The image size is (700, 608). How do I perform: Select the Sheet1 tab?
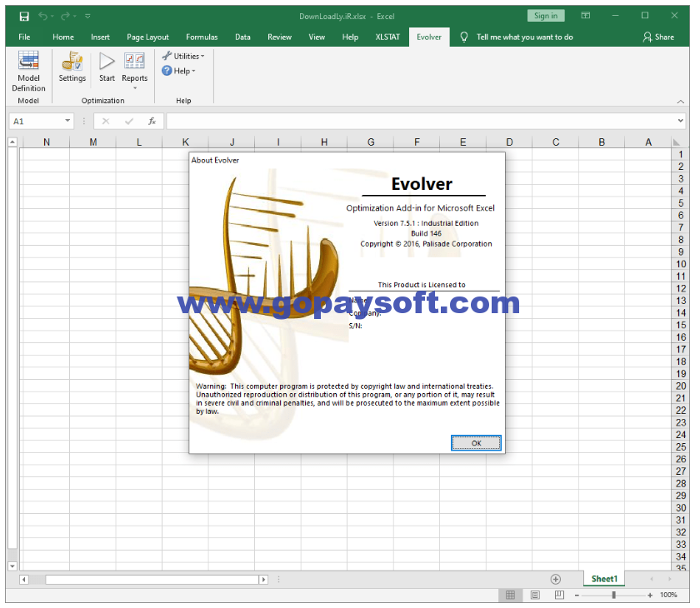(x=604, y=579)
